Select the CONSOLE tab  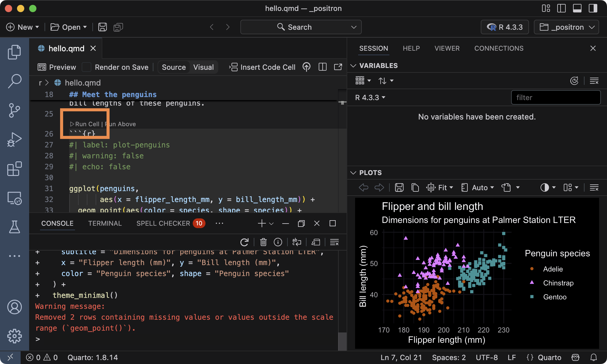point(57,223)
